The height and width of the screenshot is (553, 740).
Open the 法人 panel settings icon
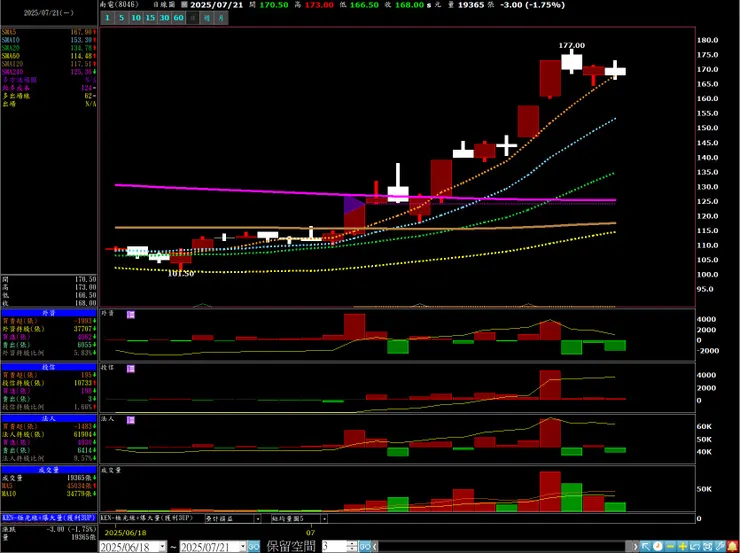pyautogui.click(x=131, y=419)
